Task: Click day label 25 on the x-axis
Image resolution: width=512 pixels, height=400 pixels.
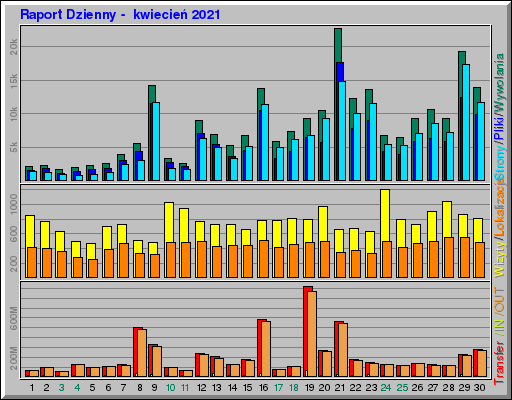Action: coord(402,388)
